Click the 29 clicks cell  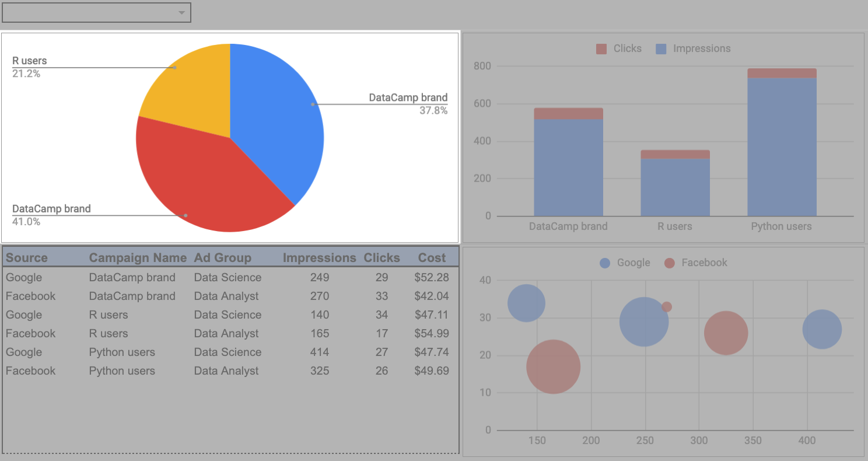(x=382, y=278)
